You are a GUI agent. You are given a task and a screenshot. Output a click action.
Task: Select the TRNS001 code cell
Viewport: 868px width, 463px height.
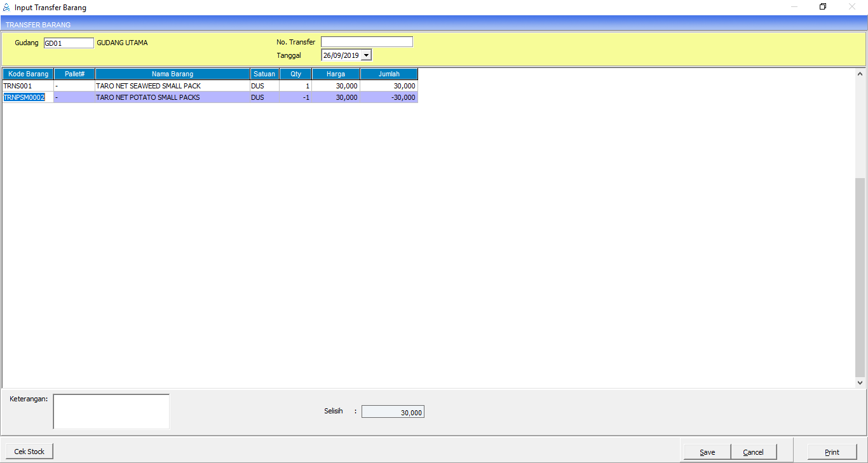click(28, 86)
